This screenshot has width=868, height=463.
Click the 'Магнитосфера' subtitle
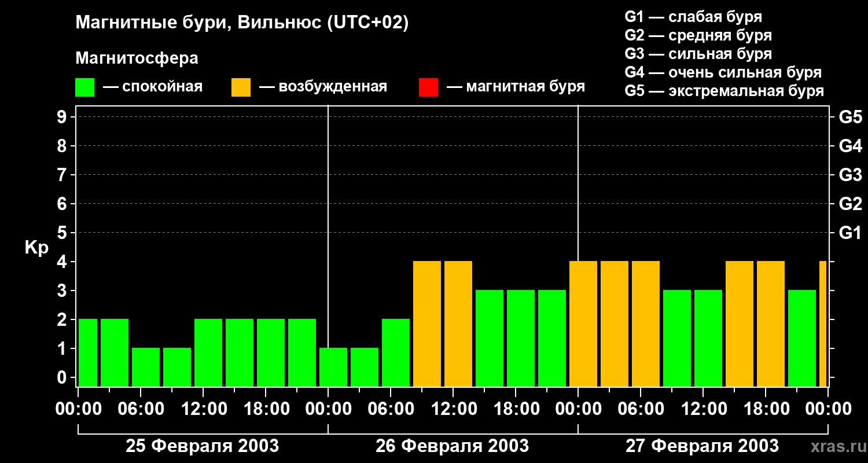[137, 58]
